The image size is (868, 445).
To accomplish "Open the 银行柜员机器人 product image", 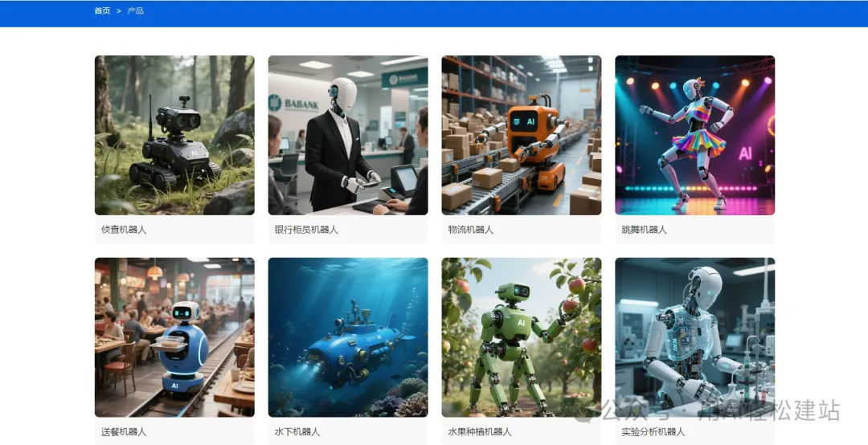I will tap(348, 135).
